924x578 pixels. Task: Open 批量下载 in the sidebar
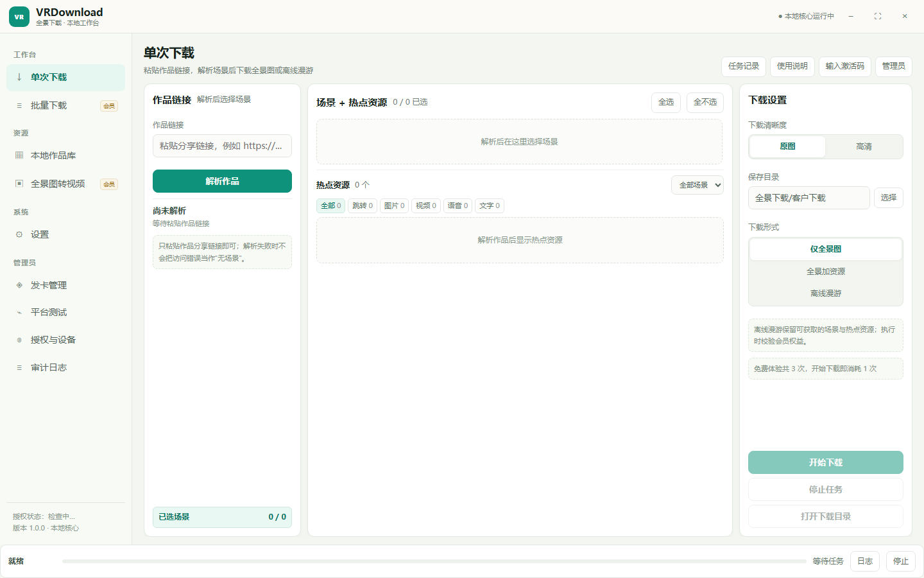[x=65, y=105]
